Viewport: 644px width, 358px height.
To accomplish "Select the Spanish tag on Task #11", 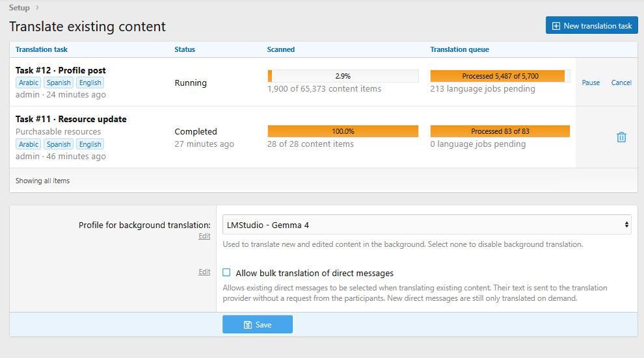I will [59, 144].
